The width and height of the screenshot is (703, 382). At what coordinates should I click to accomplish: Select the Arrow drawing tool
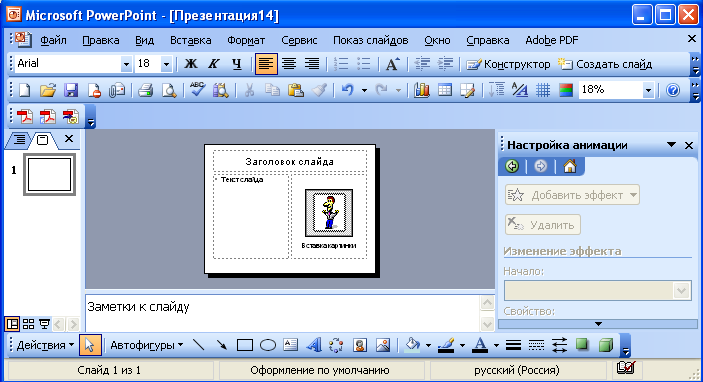click(x=221, y=345)
